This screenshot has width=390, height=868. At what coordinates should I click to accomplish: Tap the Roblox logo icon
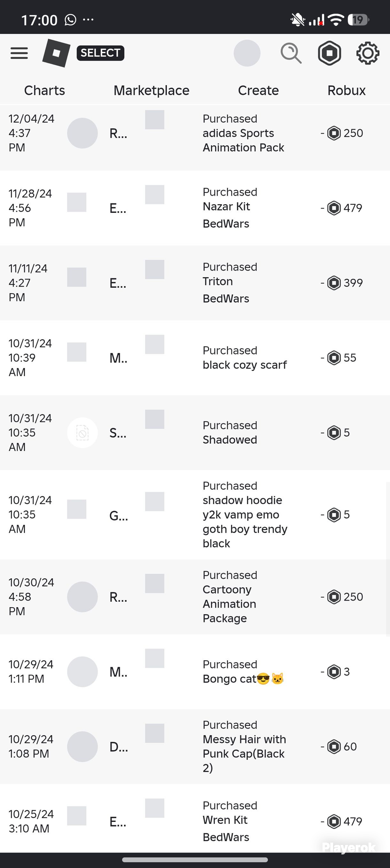(x=56, y=53)
